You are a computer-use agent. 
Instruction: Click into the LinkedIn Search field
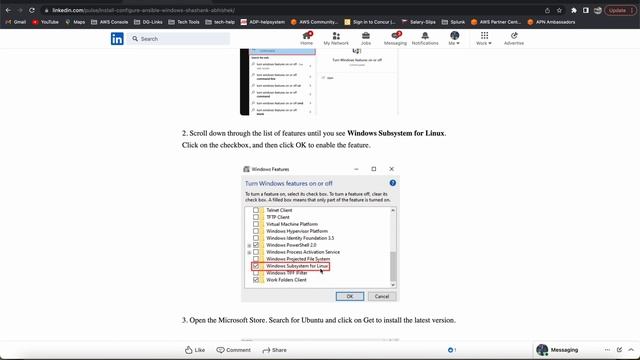178,39
